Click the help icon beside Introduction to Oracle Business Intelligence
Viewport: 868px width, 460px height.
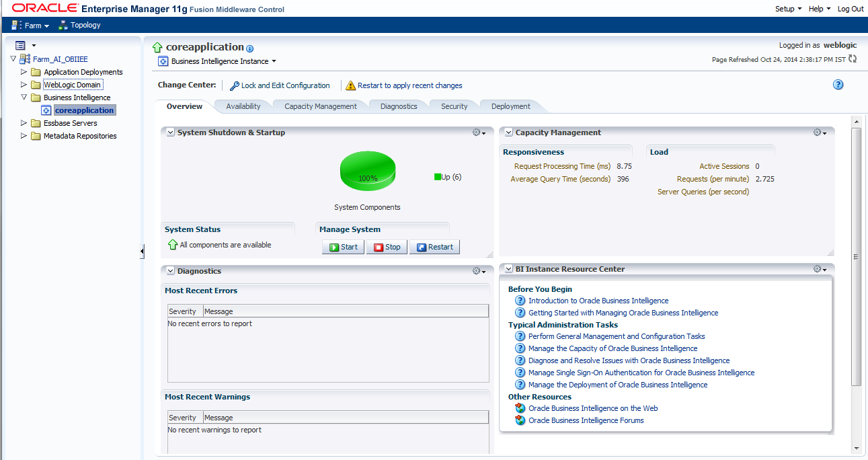[520, 301]
